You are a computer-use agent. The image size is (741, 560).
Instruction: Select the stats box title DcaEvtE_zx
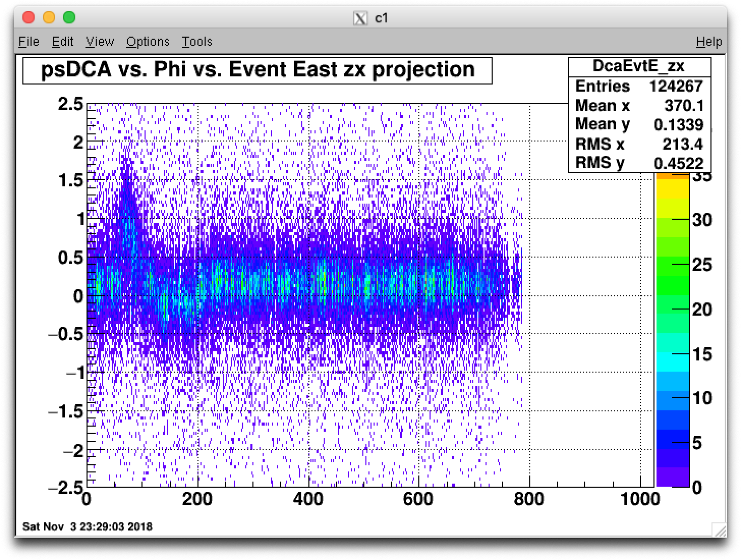(x=639, y=66)
